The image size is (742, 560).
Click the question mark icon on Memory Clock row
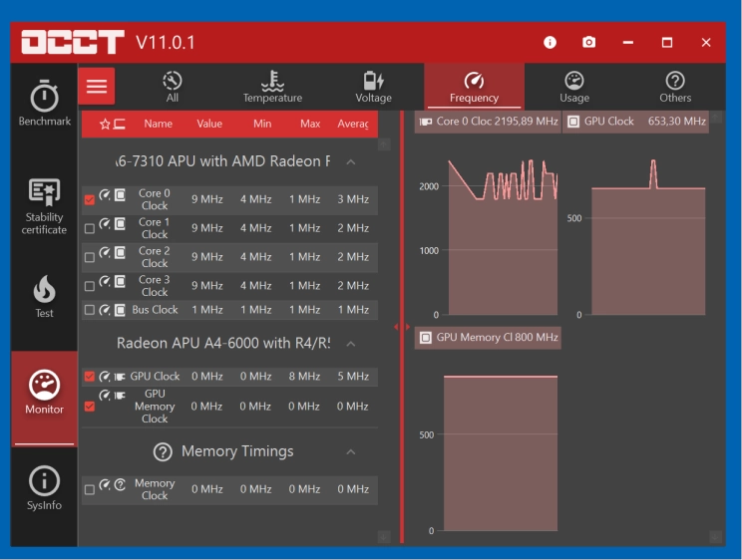(121, 484)
